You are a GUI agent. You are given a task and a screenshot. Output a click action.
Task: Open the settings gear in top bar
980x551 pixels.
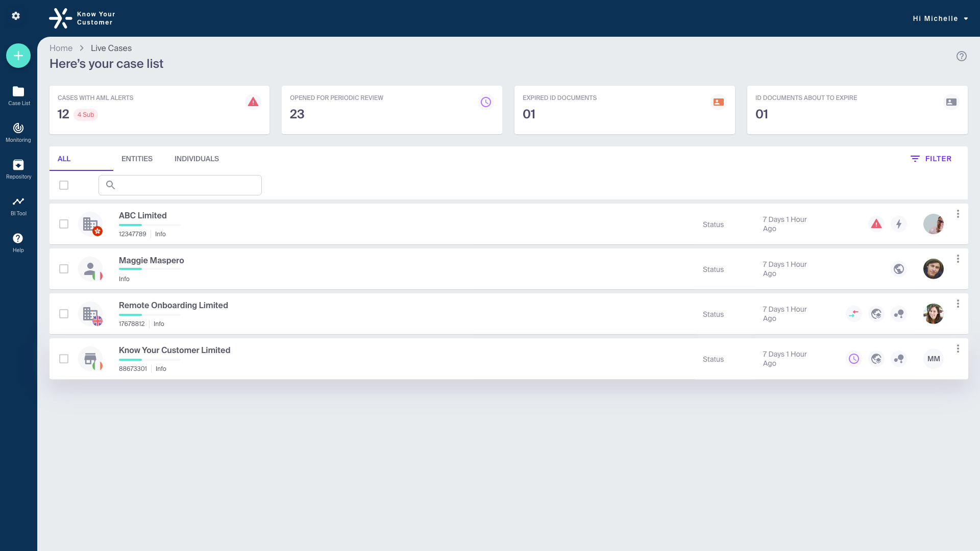16,16
